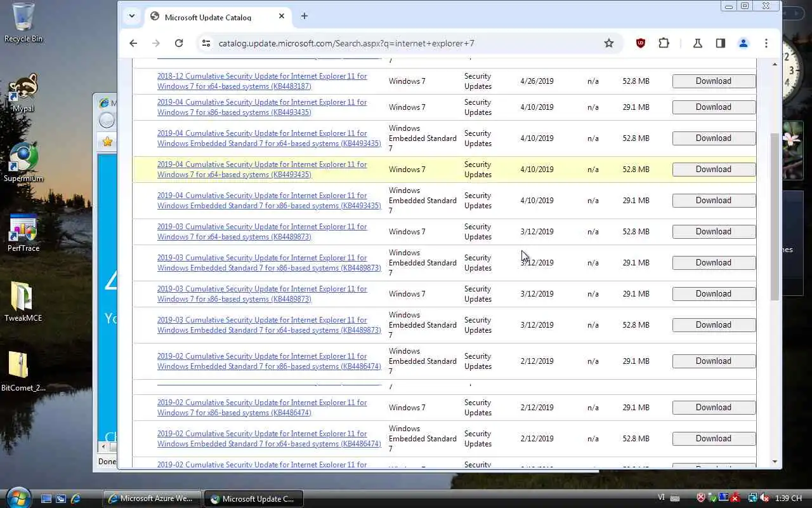Open 2019-02 Windows 7 x86 update link KB4486474
This screenshot has width=812, height=508.
point(262,408)
